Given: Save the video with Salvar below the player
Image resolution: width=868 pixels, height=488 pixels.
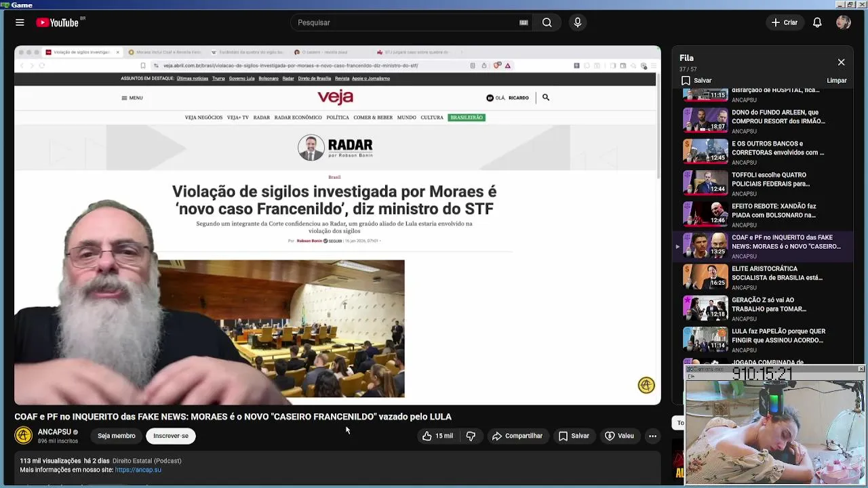Looking at the screenshot, I should [574, 436].
